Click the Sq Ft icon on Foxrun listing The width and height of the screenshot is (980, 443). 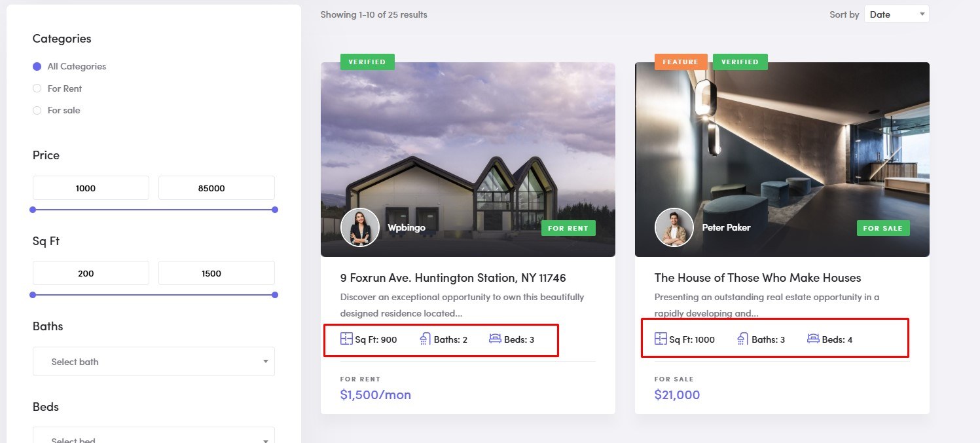click(x=346, y=339)
